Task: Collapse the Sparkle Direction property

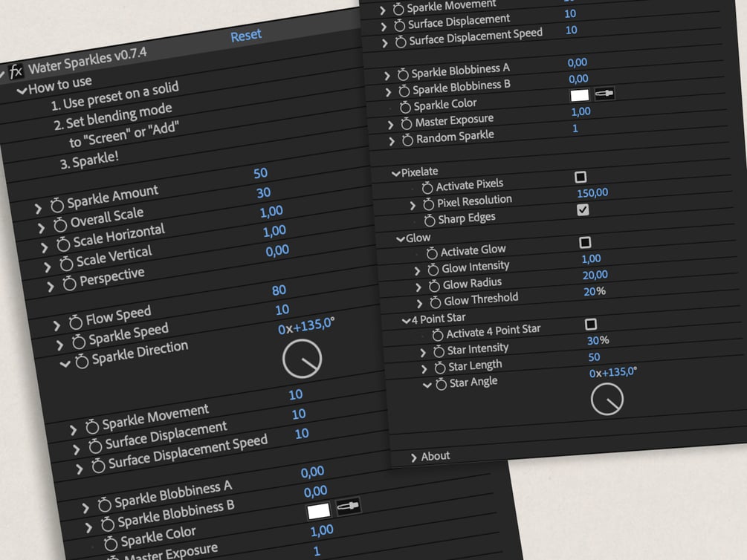Action: coord(65,364)
